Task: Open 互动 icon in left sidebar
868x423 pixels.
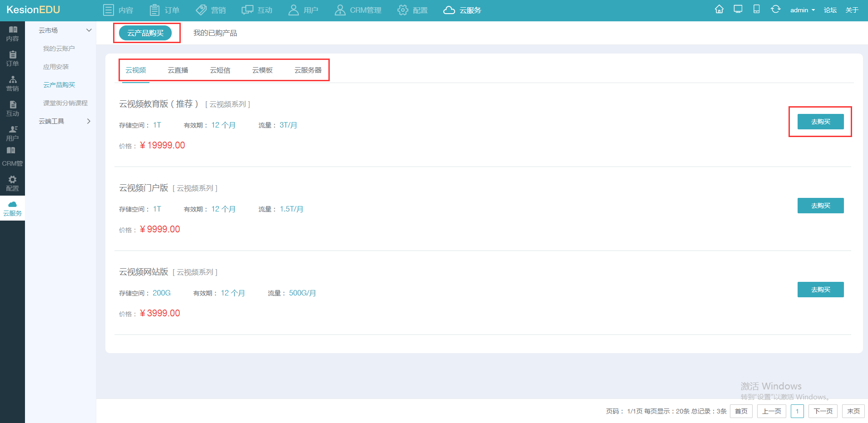Action: [x=12, y=104]
